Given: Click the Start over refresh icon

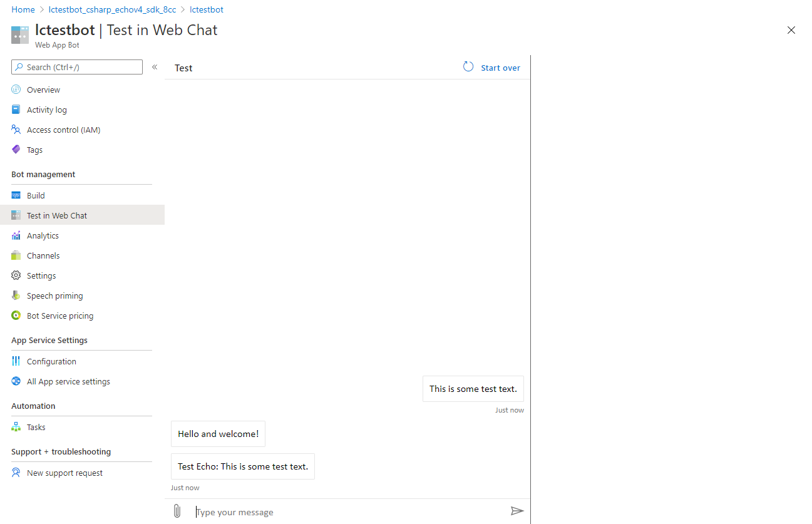Looking at the screenshot, I should coord(468,67).
